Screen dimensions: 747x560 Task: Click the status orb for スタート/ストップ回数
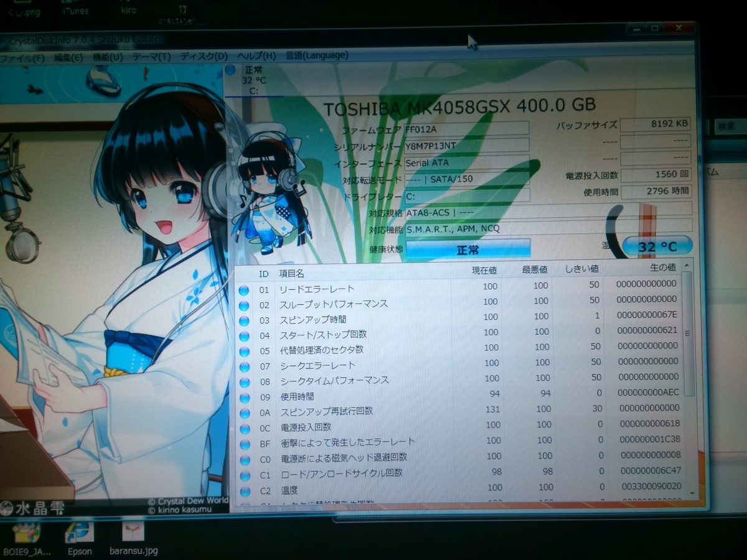(243, 335)
